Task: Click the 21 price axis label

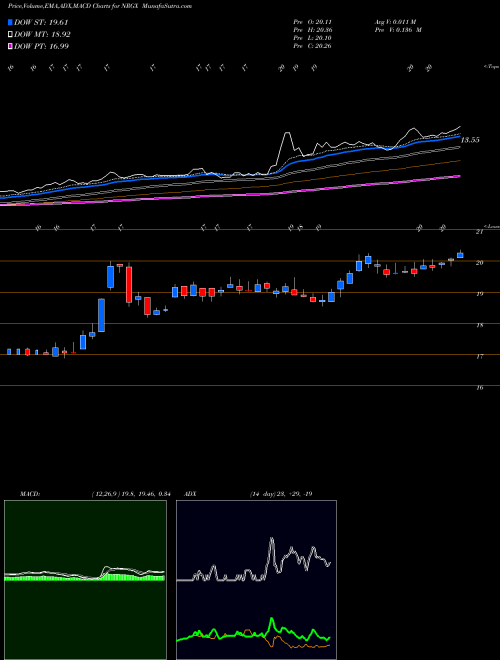Action: pos(479,232)
